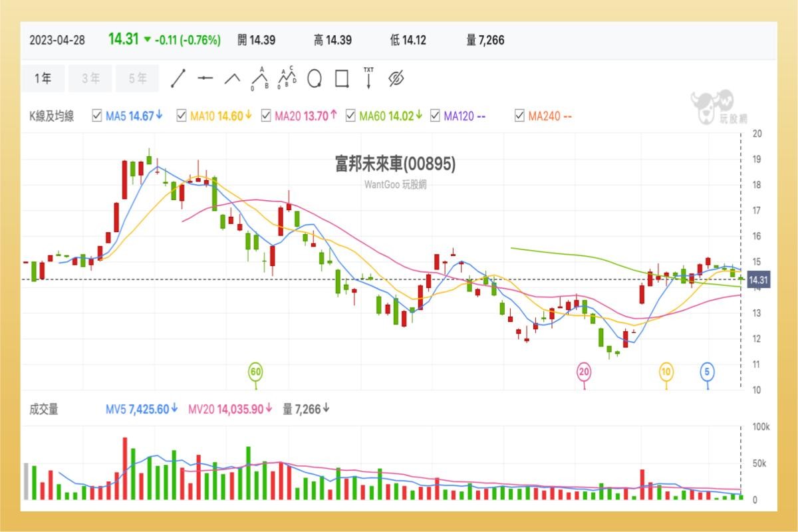Select the rectangle drawing tool
This screenshot has width=798, height=532.
(342, 78)
